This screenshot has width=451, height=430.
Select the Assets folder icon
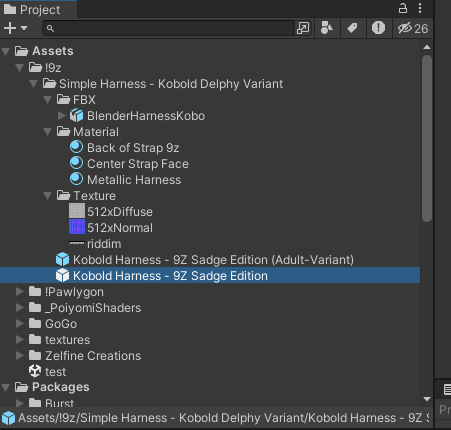21,51
